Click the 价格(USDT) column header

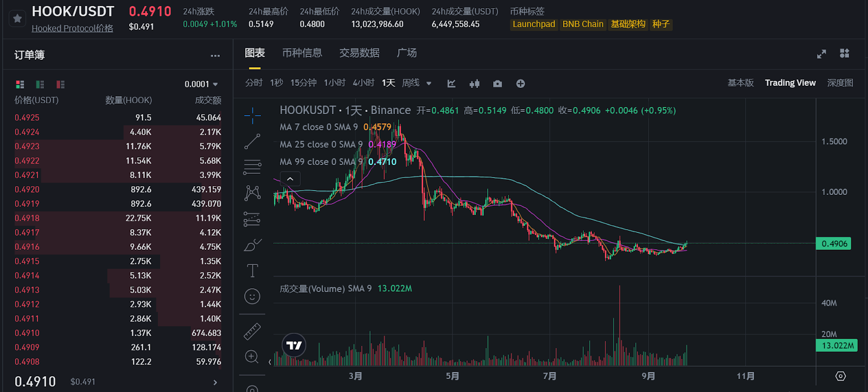[x=36, y=100]
